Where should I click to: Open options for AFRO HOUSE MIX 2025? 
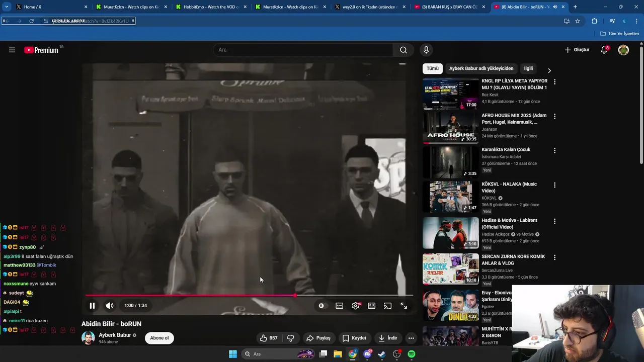click(554, 116)
